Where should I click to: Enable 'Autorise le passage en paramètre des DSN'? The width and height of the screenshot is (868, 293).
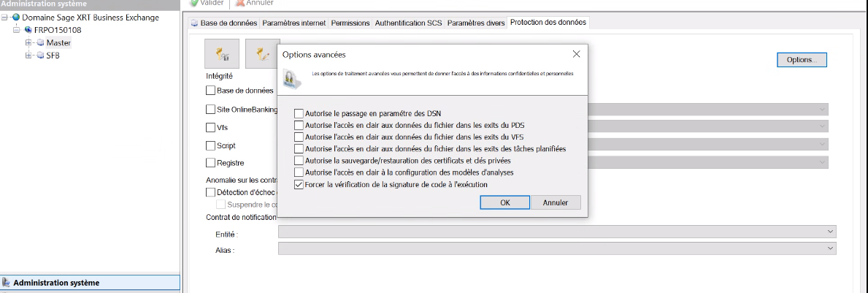(299, 113)
